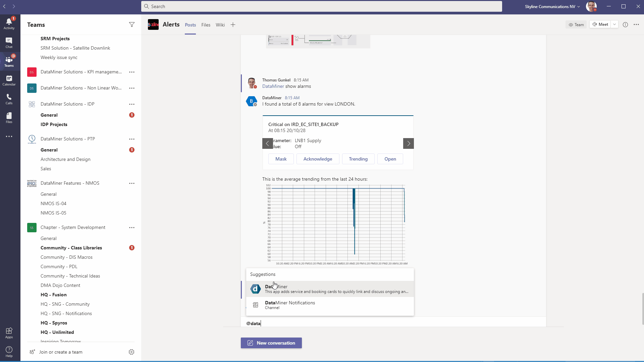644x362 pixels.
Task: Open the SRM Projects channel
Action: pos(55,39)
